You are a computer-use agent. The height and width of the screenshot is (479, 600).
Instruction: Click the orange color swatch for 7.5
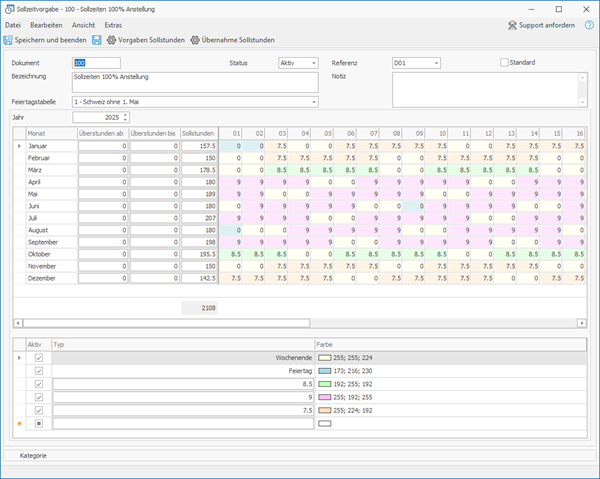tap(324, 410)
